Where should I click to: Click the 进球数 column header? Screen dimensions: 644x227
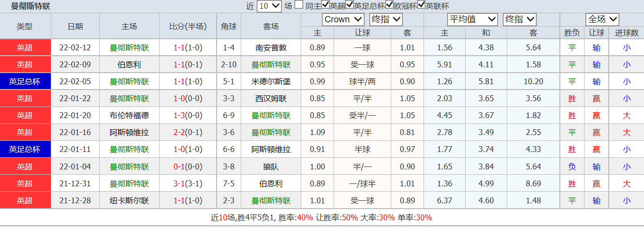pos(627,33)
